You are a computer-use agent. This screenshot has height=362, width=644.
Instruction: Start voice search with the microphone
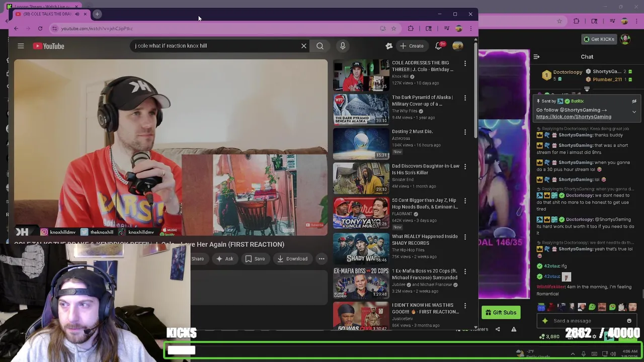tap(343, 46)
